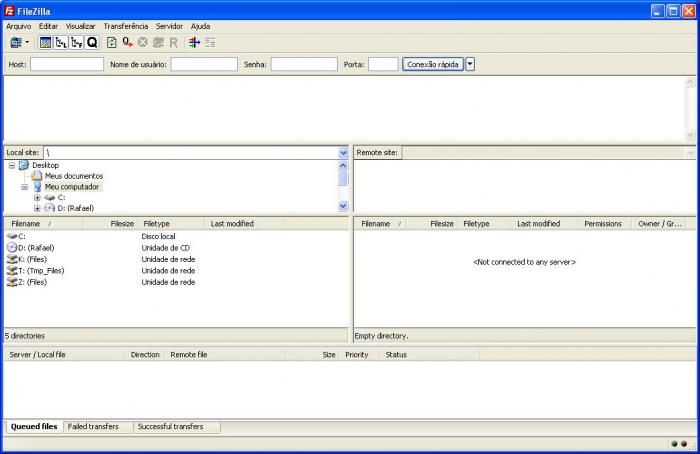Open the Transferência menu
Screen dimensions: 700x454
(126, 26)
